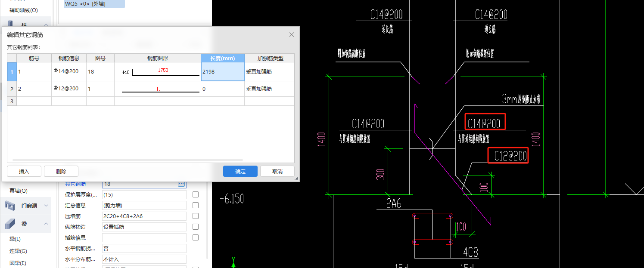The image size is (644, 268).
Task: Select 梁(L) in the component list
Action: coord(15,239)
